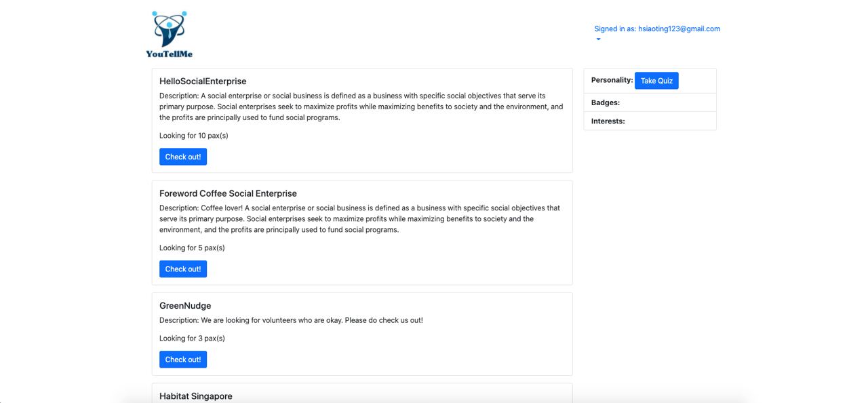The width and height of the screenshot is (868, 403).
Task: Click the Personality label in sidebar
Action: [x=612, y=80]
